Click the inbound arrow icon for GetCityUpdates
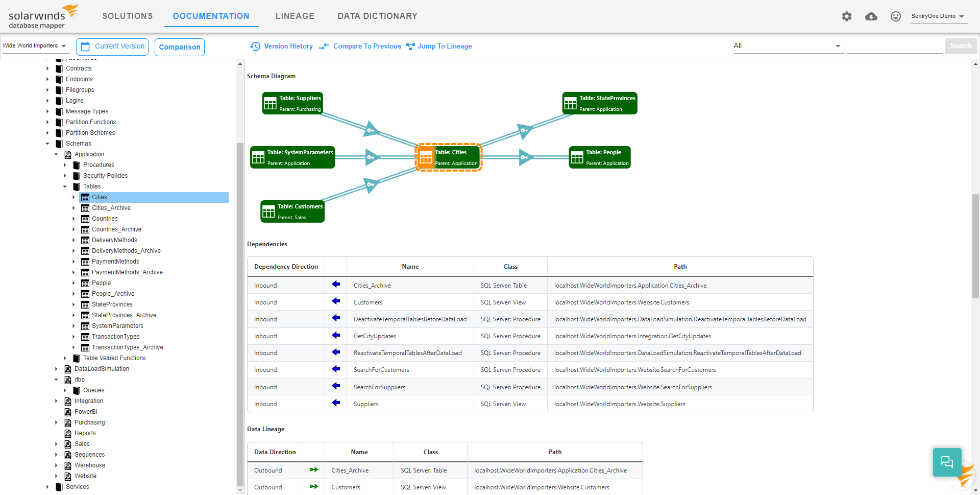980x495 pixels. coord(336,336)
